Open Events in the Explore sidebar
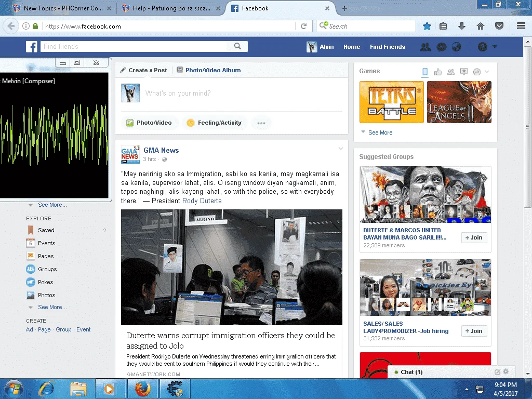This screenshot has width=532, height=399. (46, 243)
